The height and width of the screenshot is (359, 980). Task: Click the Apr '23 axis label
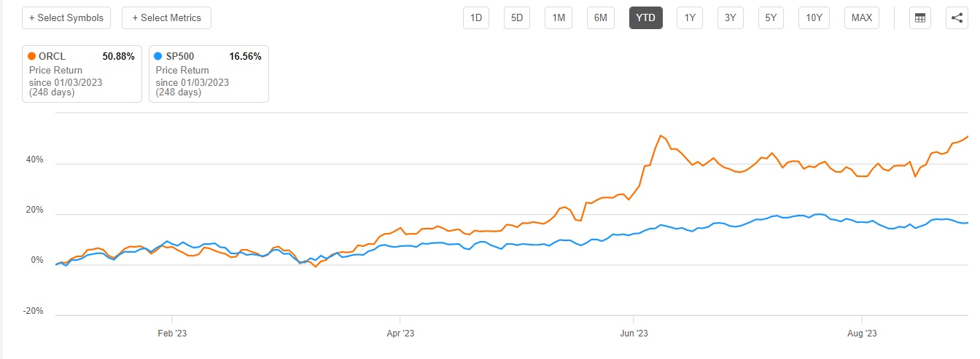(x=400, y=334)
